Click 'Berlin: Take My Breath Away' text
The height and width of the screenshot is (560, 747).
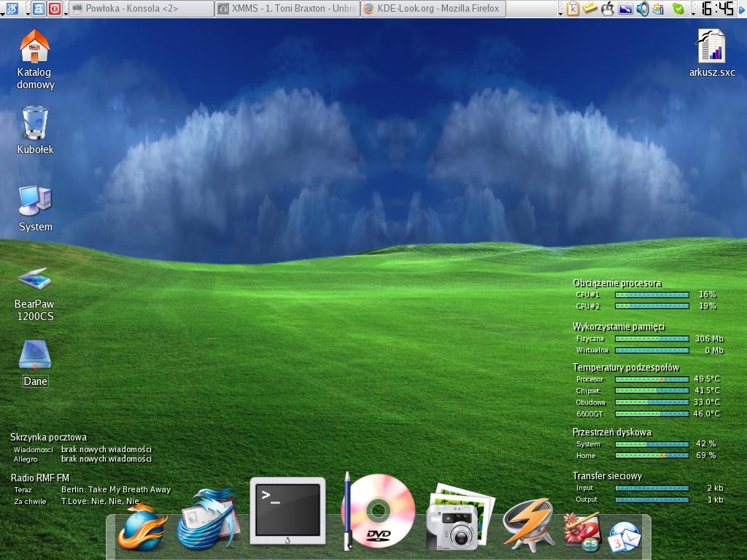116,489
